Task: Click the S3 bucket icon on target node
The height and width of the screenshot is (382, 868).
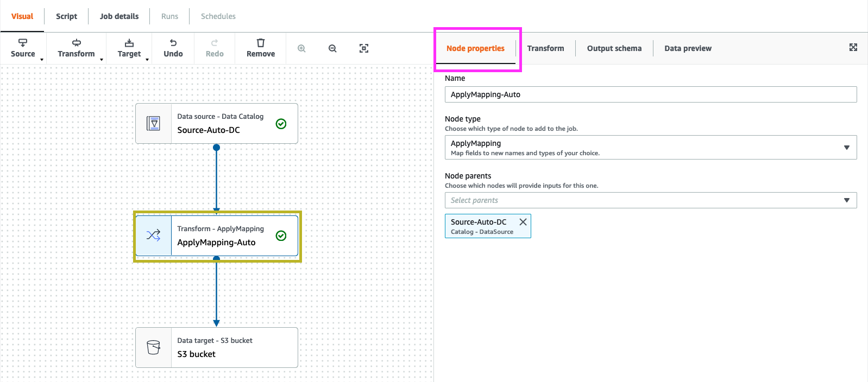Action: pyautogui.click(x=154, y=347)
